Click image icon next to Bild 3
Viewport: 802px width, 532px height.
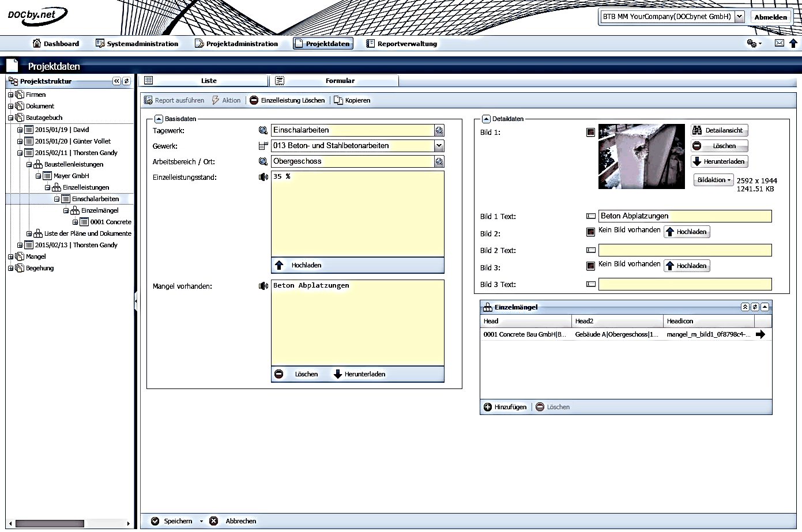pyautogui.click(x=590, y=266)
